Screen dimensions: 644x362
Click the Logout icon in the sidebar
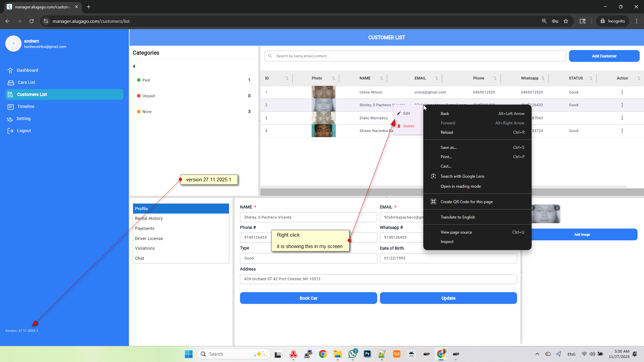coord(10,131)
